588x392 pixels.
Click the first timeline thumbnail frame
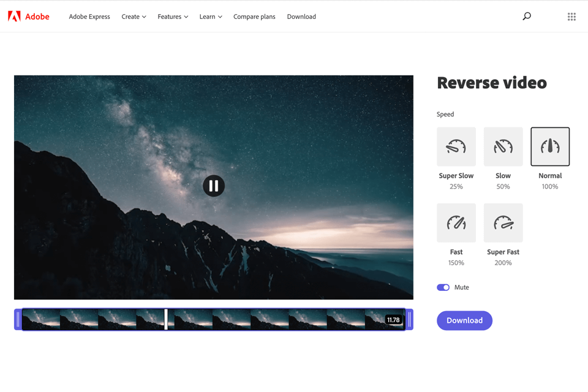pyautogui.click(x=41, y=320)
